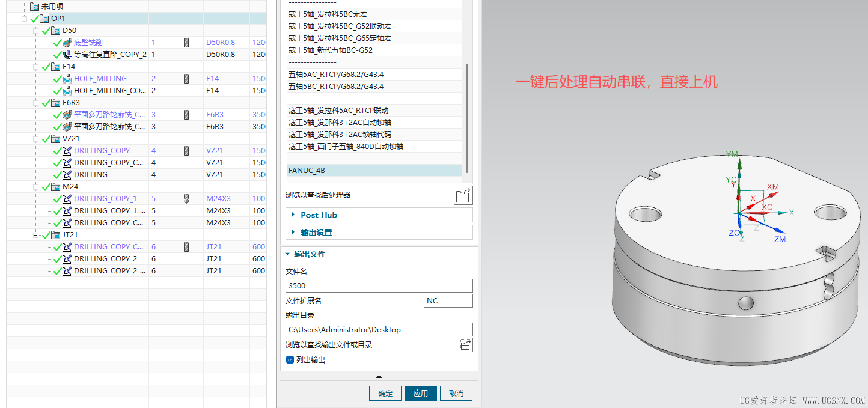The image size is (868, 408).
Task: Click the blue HOLE_MILLING operation icon
Action: tap(67, 79)
